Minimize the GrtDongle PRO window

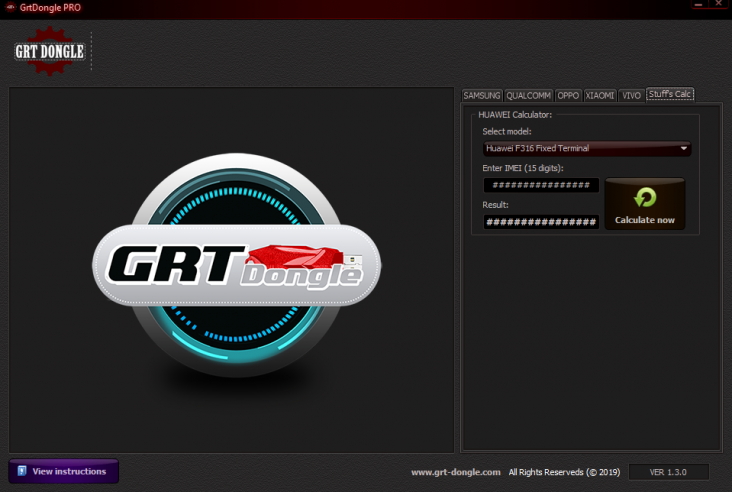click(x=698, y=4)
